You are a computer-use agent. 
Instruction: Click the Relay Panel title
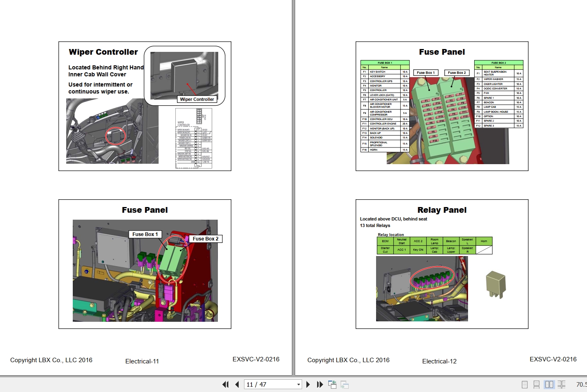coord(442,210)
